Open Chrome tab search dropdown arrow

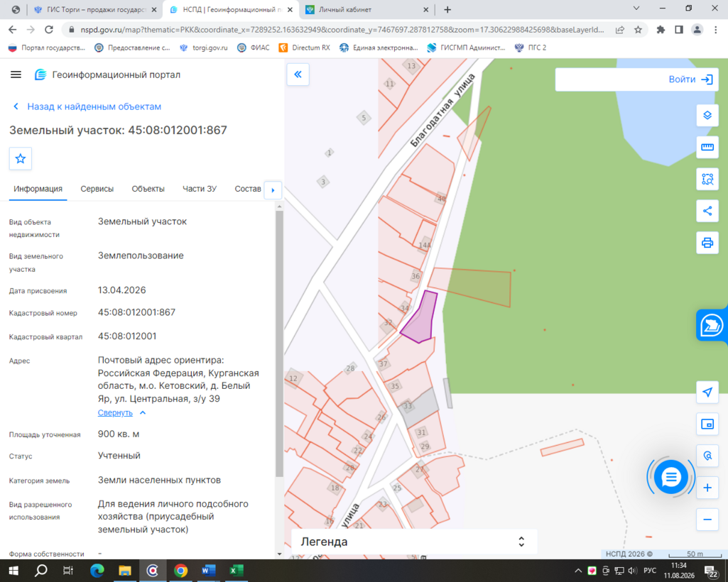(x=636, y=9)
